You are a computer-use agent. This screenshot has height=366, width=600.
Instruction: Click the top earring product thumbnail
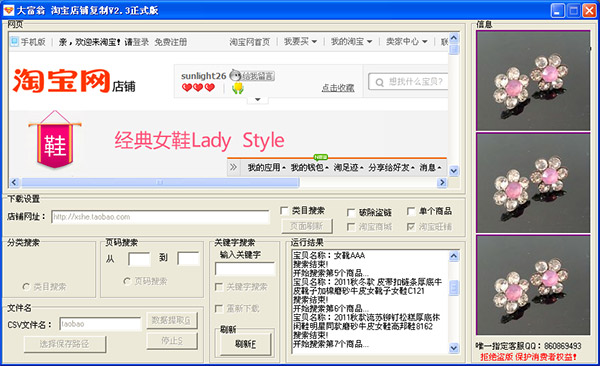(533, 81)
